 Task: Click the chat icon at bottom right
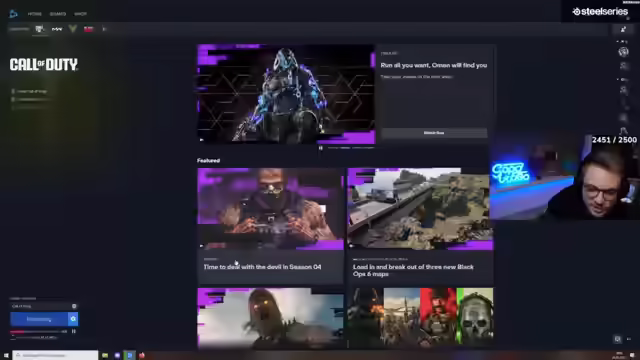click(618, 339)
